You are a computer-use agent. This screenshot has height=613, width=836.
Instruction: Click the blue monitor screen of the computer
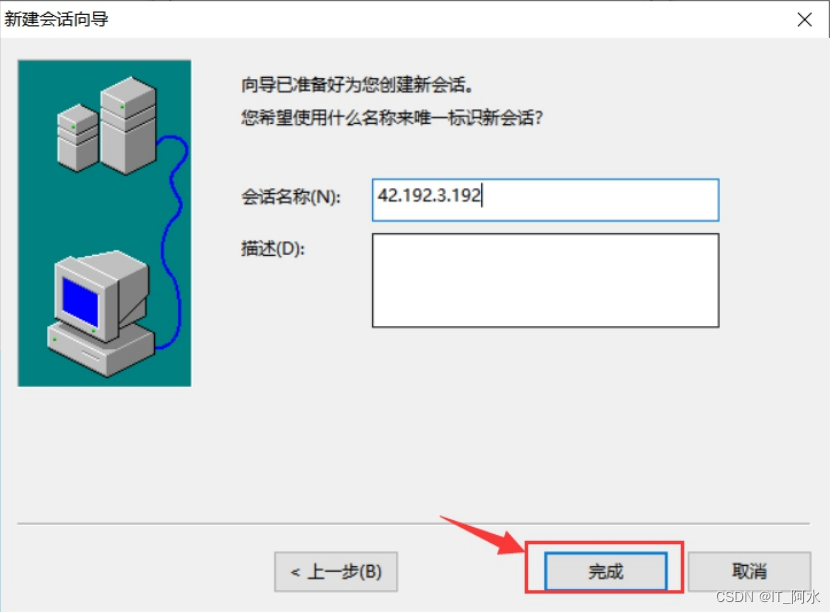coord(80,302)
